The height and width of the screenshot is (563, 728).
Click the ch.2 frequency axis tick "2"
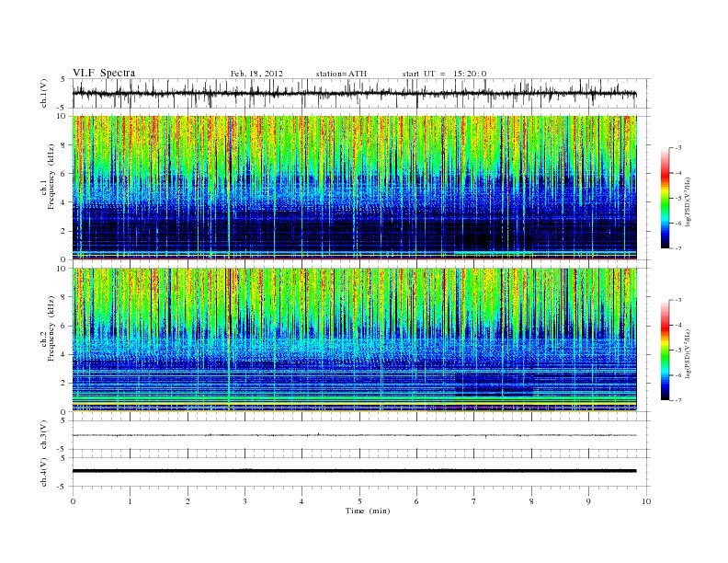coord(63,384)
